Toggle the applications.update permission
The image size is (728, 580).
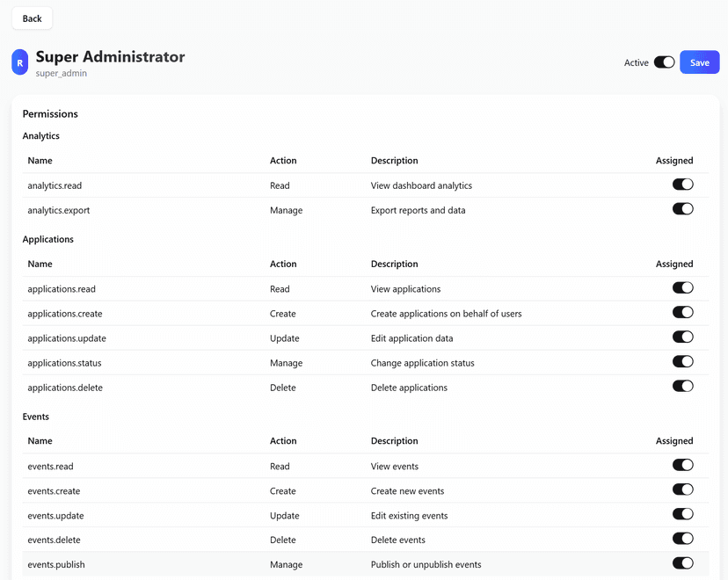coord(682,337)
